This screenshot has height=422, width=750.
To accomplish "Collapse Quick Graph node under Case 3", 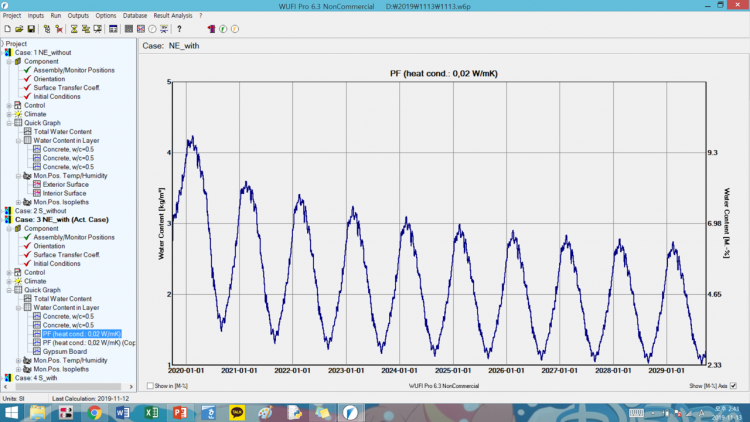I will (9, 289).
